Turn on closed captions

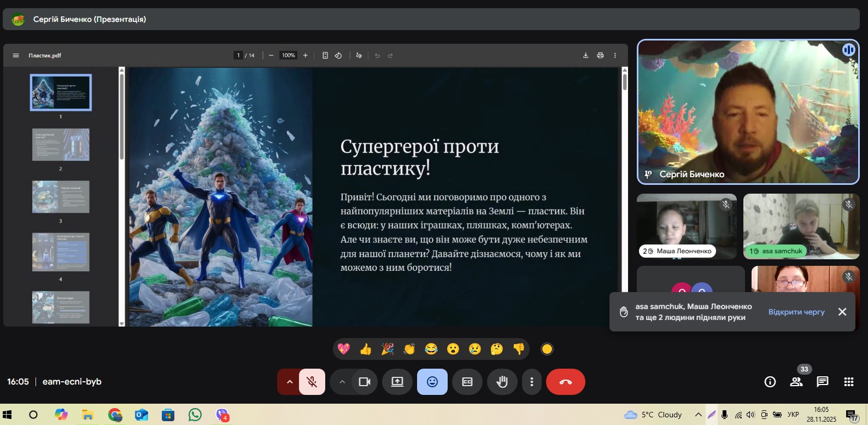[x=467, y=382]
